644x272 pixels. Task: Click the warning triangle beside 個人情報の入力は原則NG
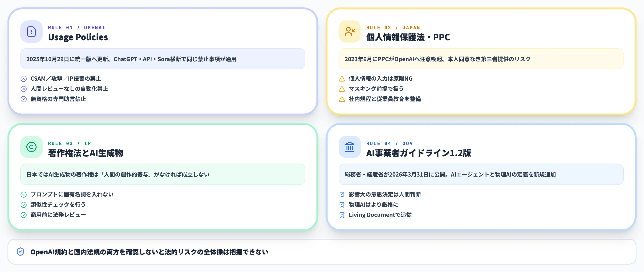[x=342, y=79]
